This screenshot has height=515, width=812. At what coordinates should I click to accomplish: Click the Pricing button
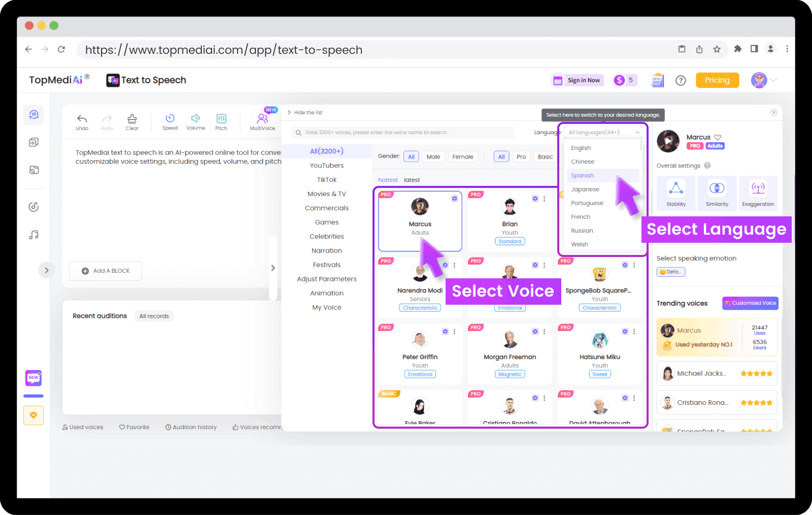[717, 80]
